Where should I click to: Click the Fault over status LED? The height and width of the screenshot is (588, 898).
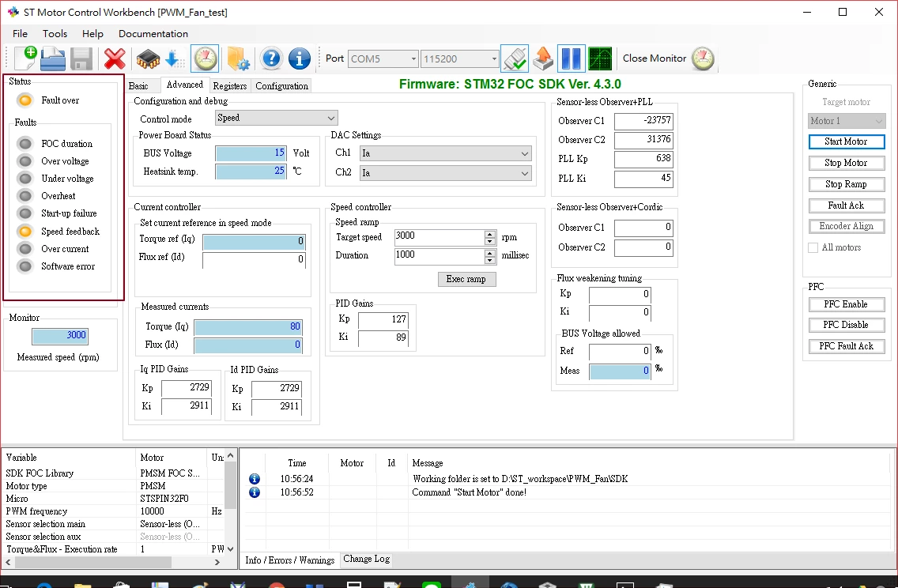pyautogui.click(x=25, y=101)
